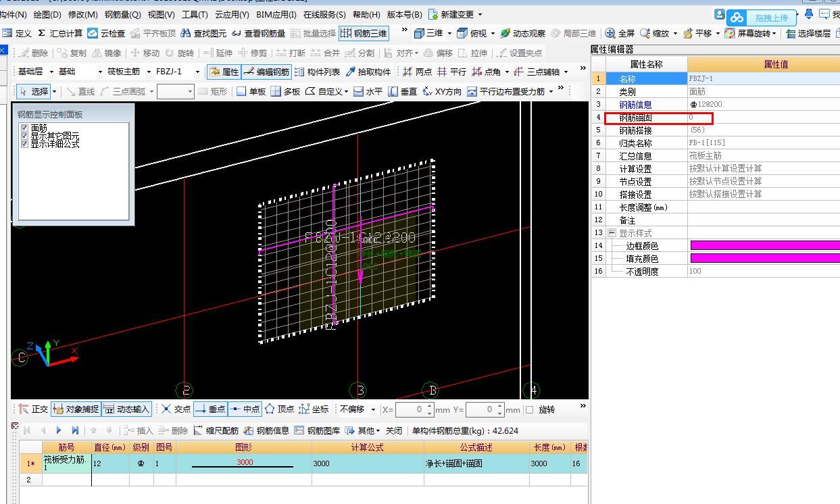This screenshot has height=504, width=840.
Task: Open 工具(T) menu
Action: [x=195, y=14]
